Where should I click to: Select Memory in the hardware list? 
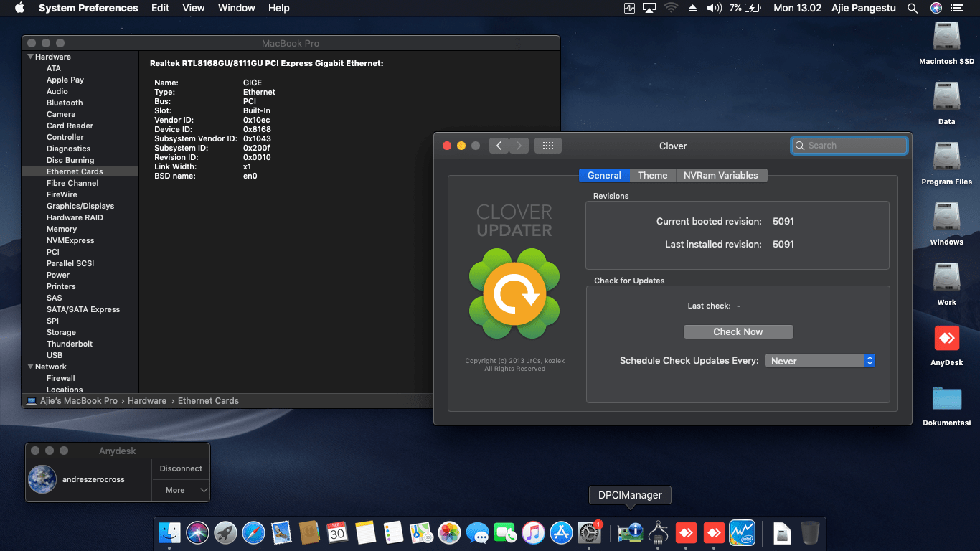(x=62, y=229)
